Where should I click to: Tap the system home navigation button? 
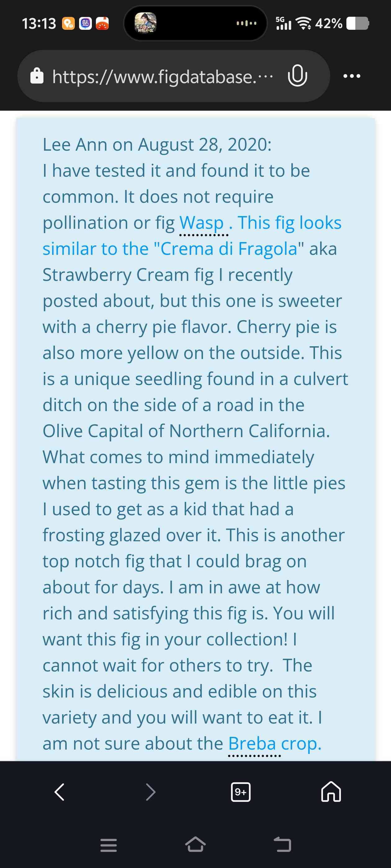195,844
